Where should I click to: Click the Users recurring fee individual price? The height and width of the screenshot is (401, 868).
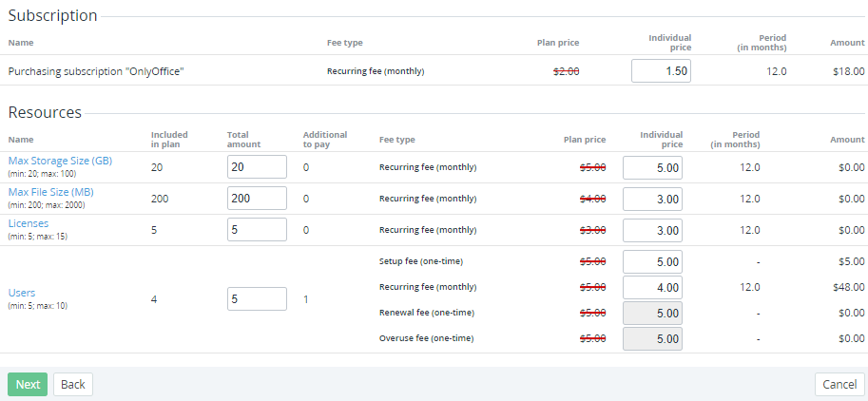[652, 287]
